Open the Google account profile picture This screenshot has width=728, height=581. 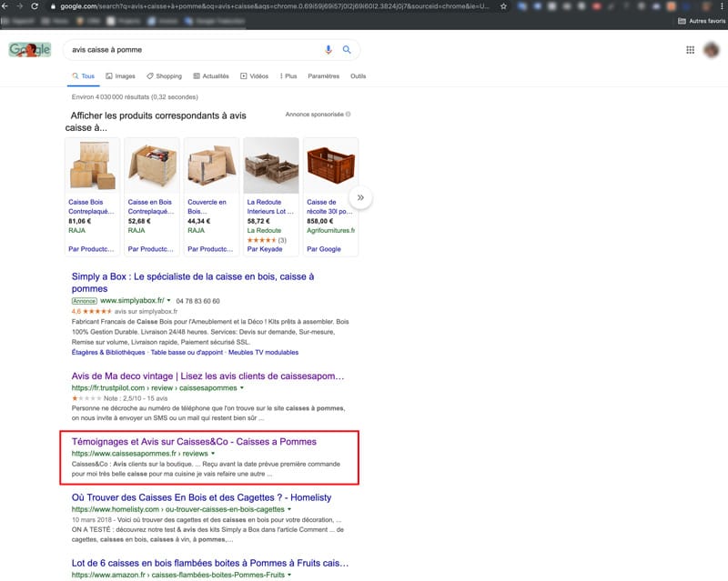pos(713,50)
